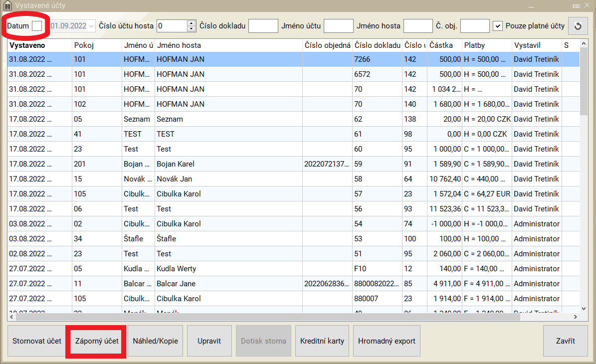Open the Kreditní karty dialog
Viewport: 596px width, 364px height.
point(322,341)
